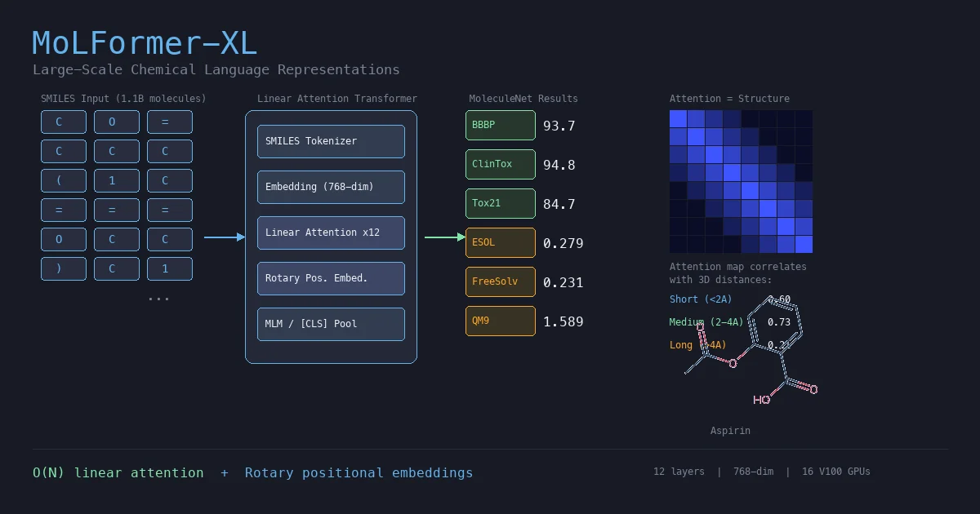Screen dimensions: 980x514
Task: Enable the ClinTox benchmark badge
Action: click(x=500, y=164)
